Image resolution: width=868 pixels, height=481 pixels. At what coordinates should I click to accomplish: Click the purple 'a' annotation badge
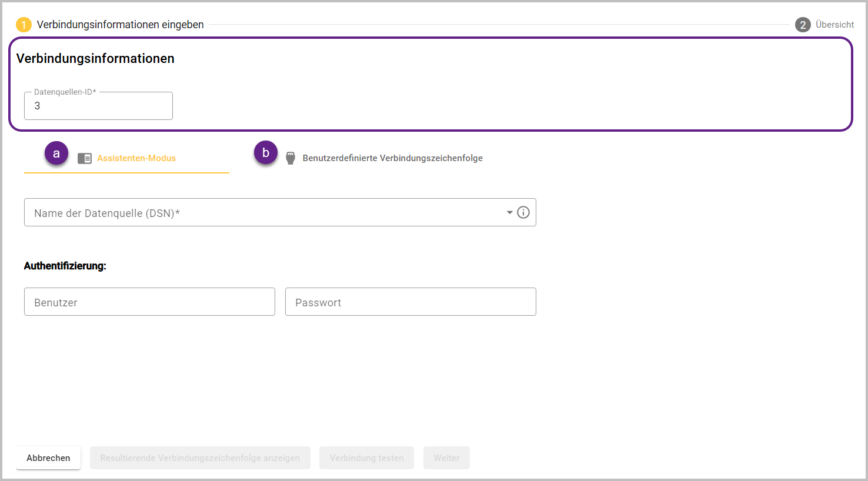(x=56, y=153)
